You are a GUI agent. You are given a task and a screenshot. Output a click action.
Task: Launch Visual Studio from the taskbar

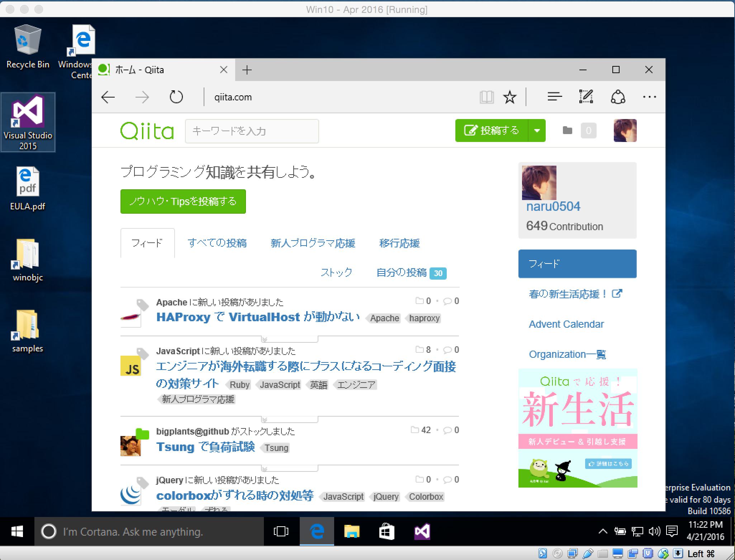click(x=421, y=532)
